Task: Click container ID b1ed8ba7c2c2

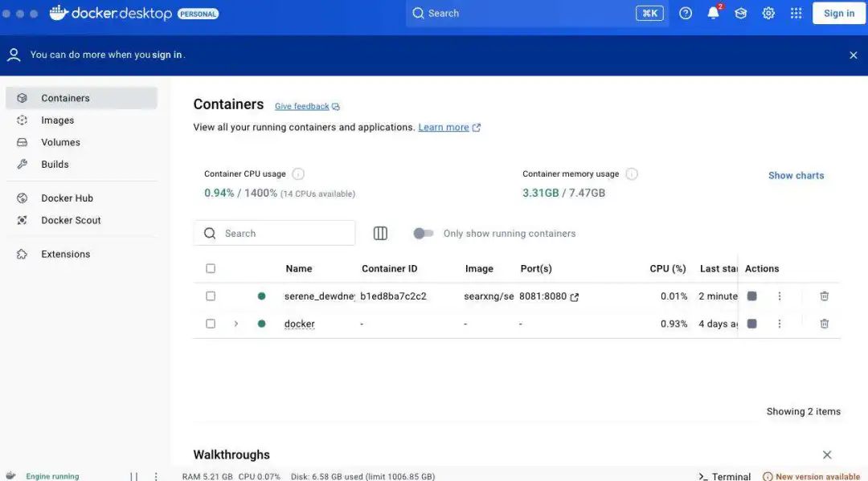Action: point(393,296)
